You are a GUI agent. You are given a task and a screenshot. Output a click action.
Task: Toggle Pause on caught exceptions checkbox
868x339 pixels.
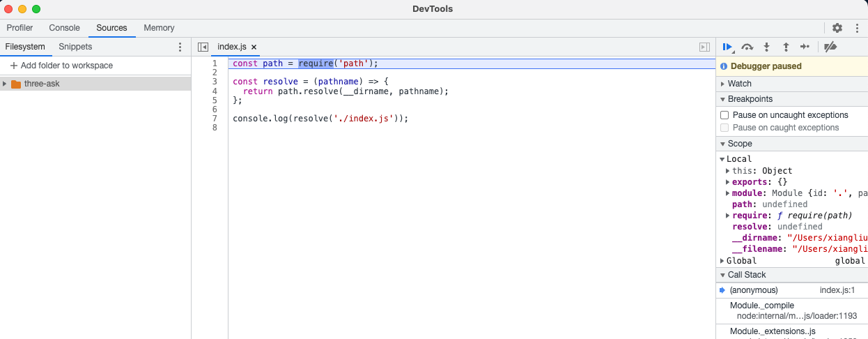[x=724, y=128]
